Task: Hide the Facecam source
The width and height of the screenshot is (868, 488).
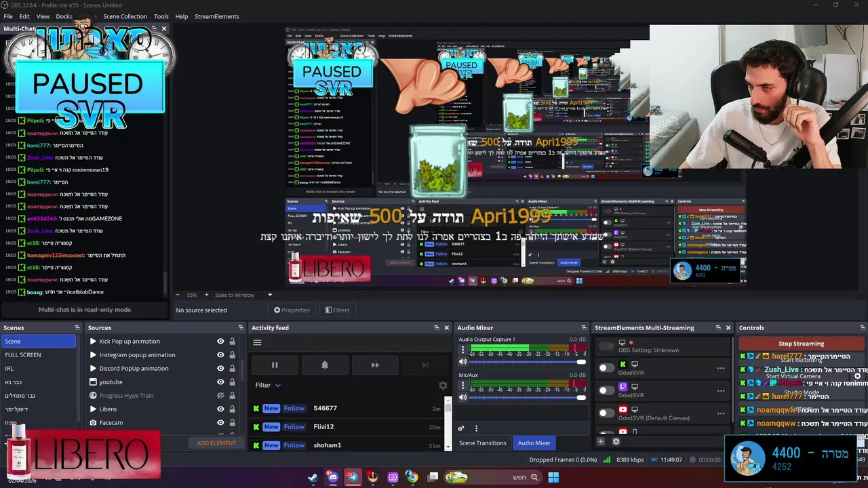Action: click(220, 423)
